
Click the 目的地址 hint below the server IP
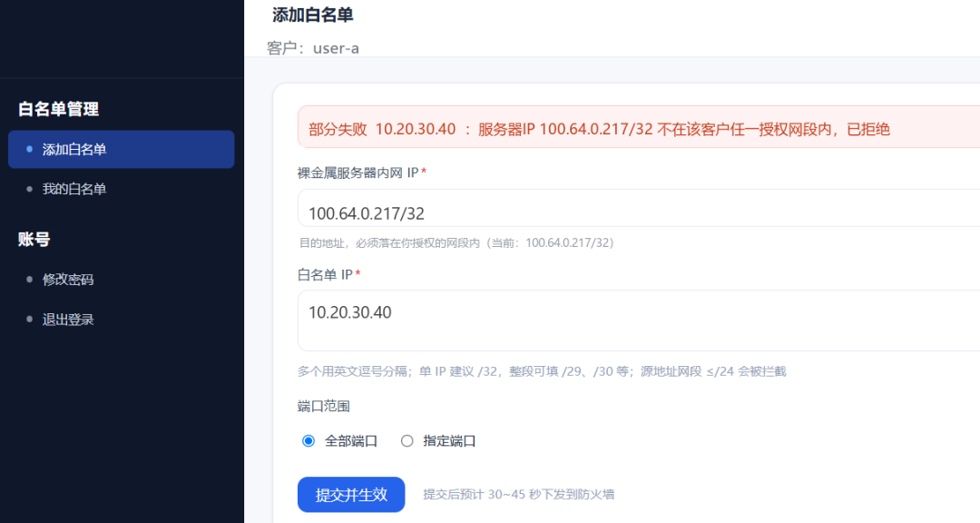tap(456, 242)
